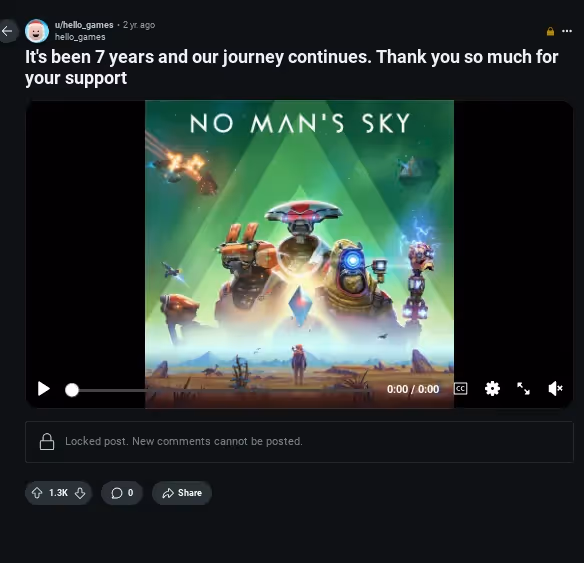Downvote the post with the down arrow

pos(80,493)
